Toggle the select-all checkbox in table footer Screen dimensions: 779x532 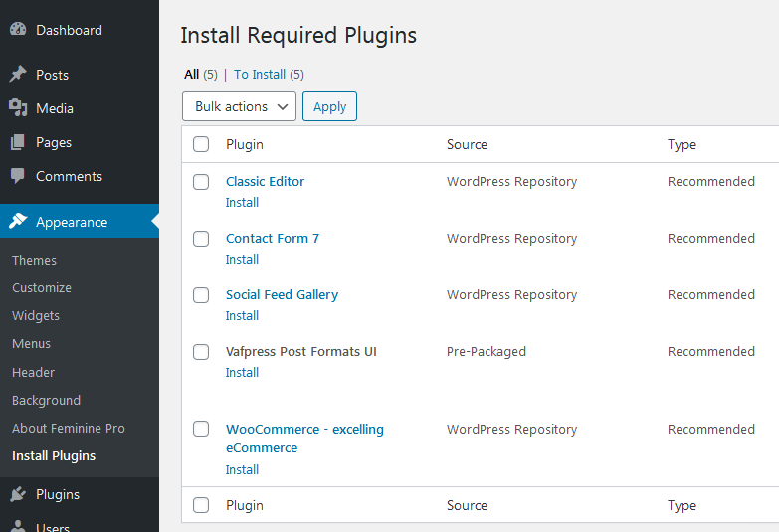point(201,505)
